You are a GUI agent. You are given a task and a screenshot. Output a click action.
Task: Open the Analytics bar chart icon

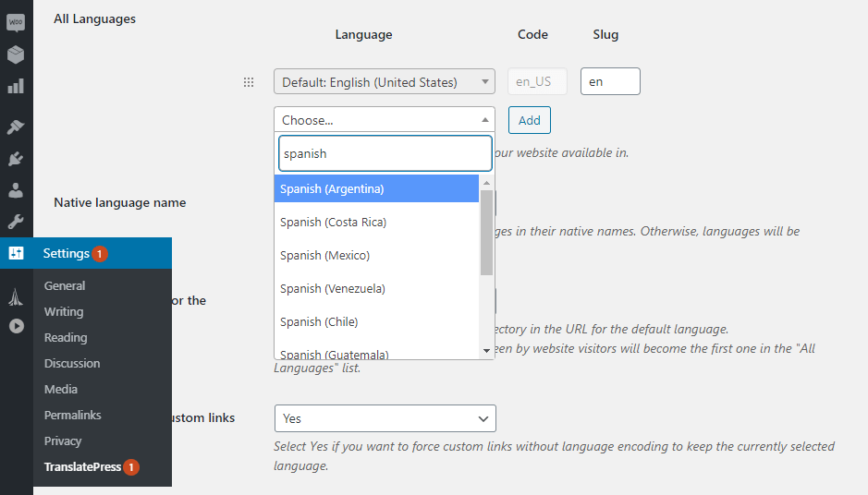[x=16, y=86]
